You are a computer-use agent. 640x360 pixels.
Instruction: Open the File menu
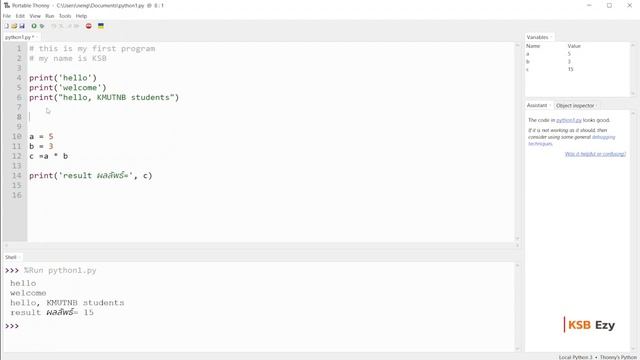pyautogui.click(x=7, y=16)
